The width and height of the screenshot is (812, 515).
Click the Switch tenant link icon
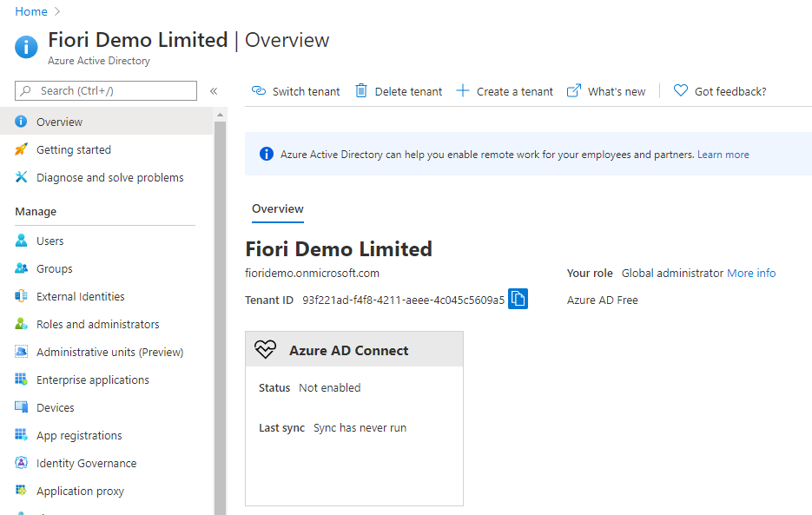click(x=259, y=90)
